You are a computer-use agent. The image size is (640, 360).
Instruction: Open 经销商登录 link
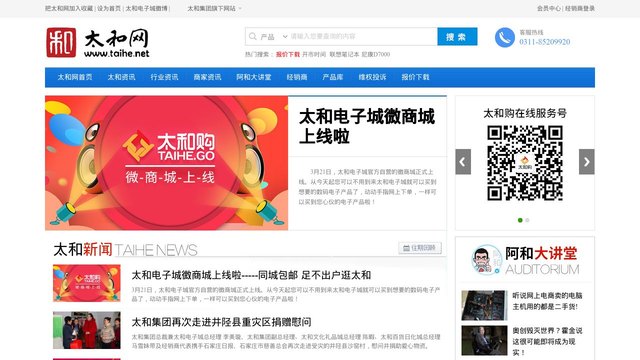[x=580, y=8]
